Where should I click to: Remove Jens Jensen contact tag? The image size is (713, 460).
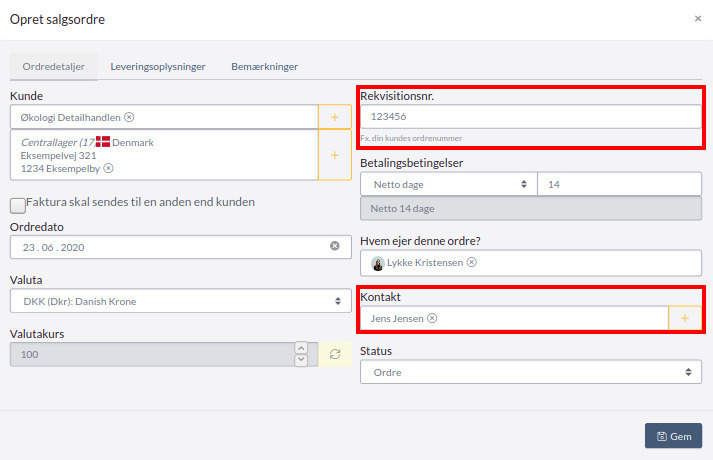tap(432, 318)
